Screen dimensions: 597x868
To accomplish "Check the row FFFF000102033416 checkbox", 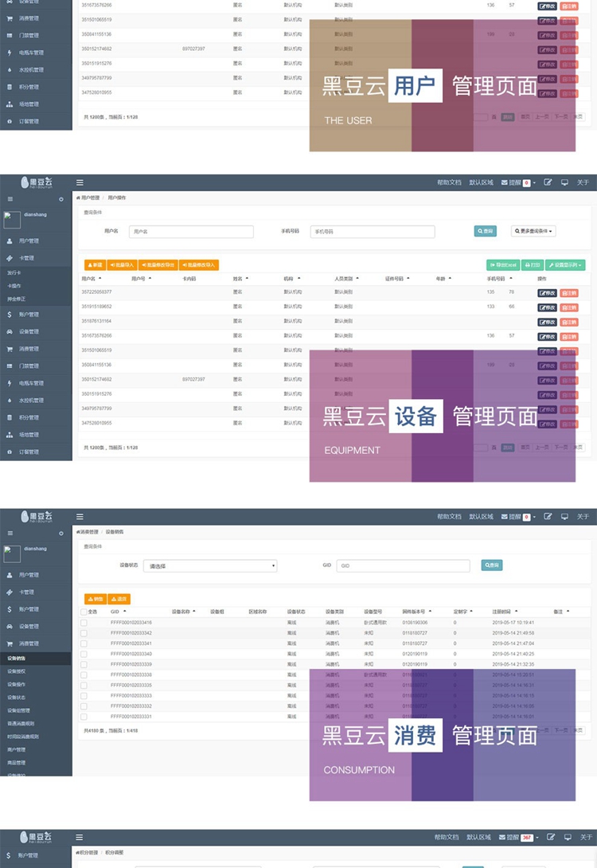I will click(x=84, y=622).
